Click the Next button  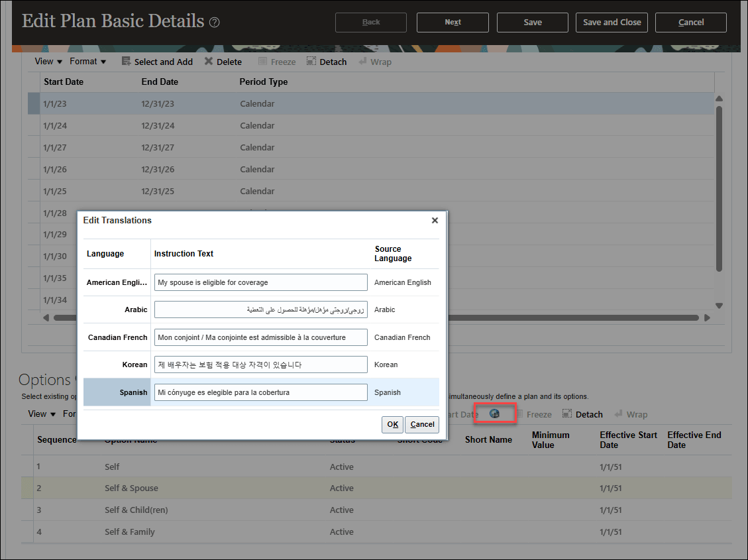point(453,22)
